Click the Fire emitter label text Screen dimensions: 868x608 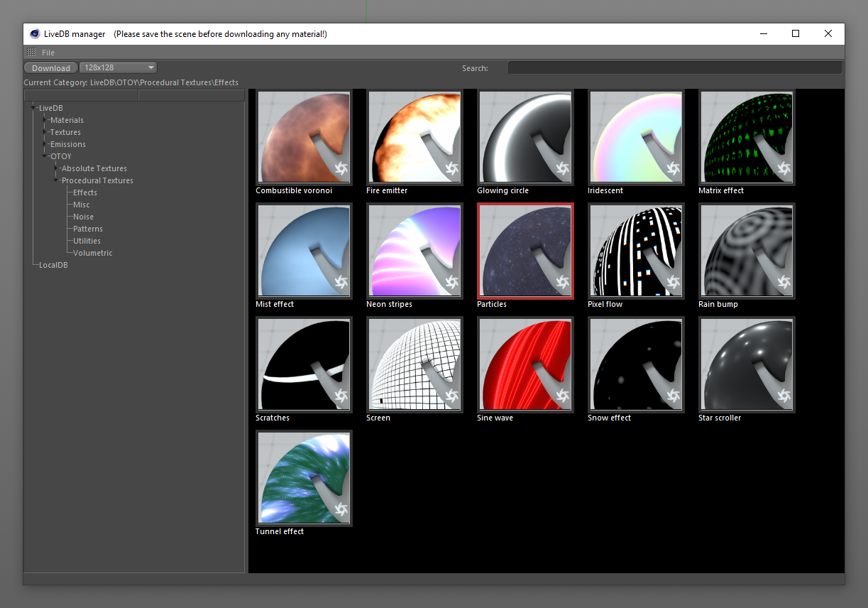(x=387, y=190)
